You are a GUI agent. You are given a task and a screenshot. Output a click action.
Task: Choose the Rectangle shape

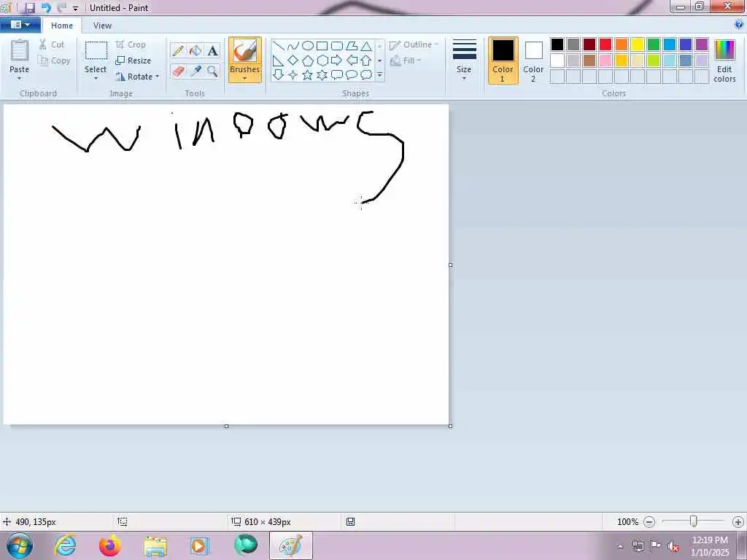pos(322,46)
